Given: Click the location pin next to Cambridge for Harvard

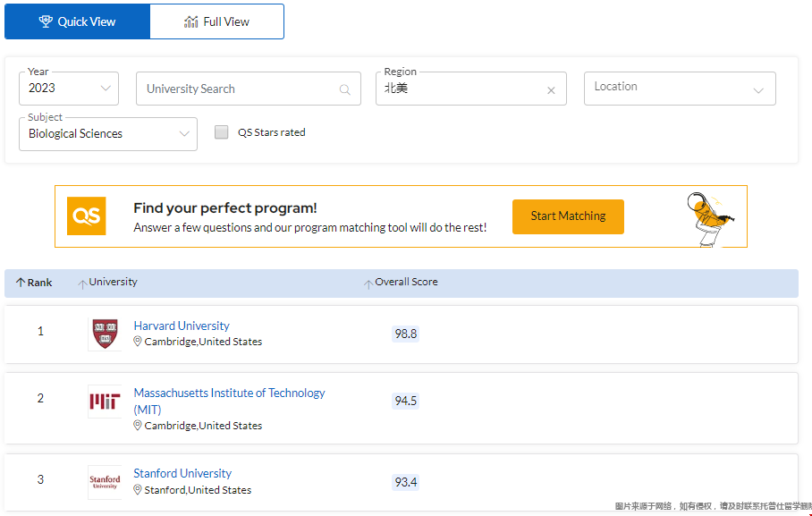Looking at the screenshot, I should coord(137,342).
